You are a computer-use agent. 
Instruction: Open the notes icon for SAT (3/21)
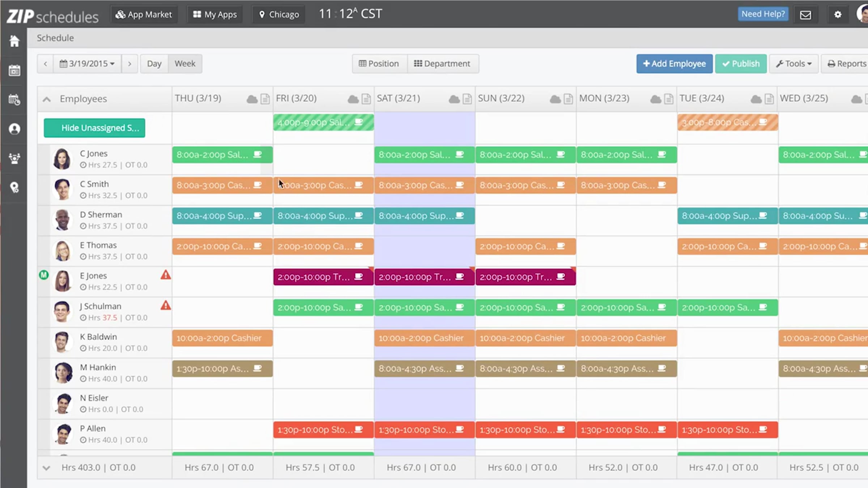pyautogui.click(x=467, y=99)
